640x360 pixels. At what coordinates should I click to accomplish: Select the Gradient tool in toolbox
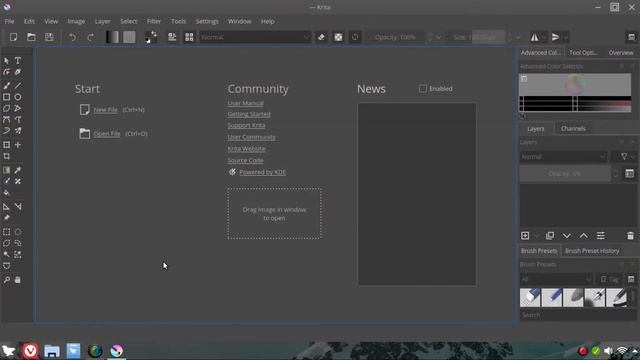click(x=7, y=170)
